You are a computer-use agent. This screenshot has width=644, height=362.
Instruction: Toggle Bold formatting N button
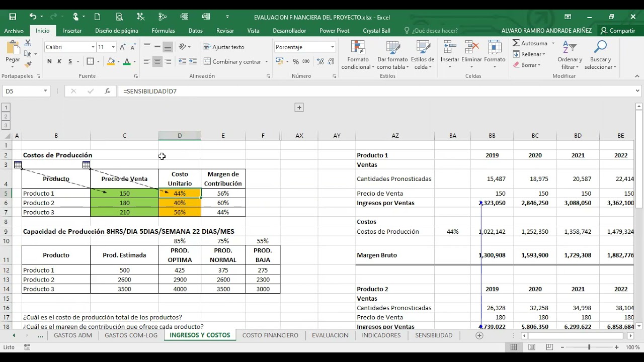[x=49, y=61]
